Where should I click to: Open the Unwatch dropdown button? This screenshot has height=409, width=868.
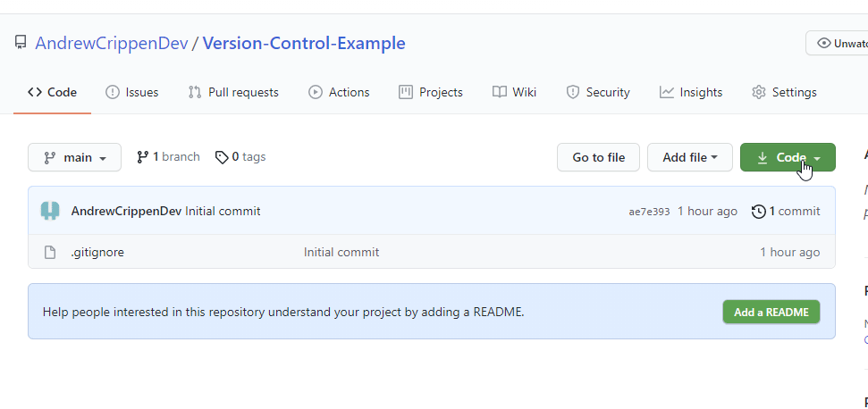point(837,43)
